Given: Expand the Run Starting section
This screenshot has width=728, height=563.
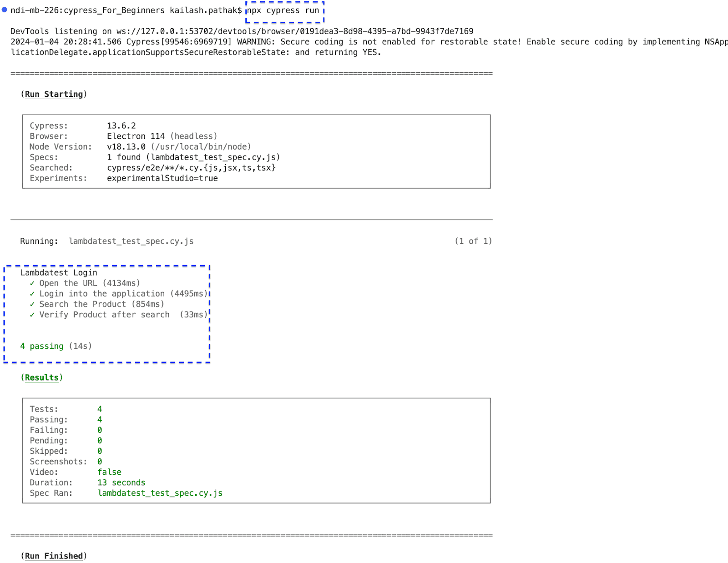Looking at the screenshot, I should [x=54, y=94].
